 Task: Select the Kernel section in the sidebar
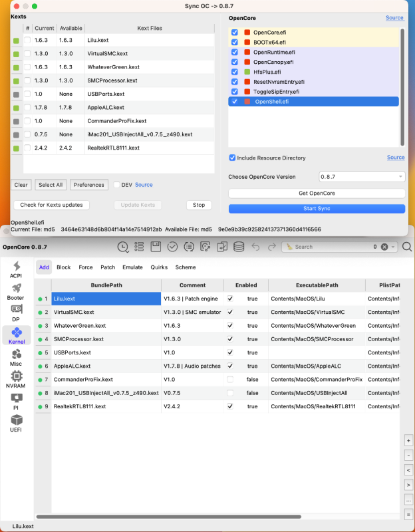click(x=17, y=336)
